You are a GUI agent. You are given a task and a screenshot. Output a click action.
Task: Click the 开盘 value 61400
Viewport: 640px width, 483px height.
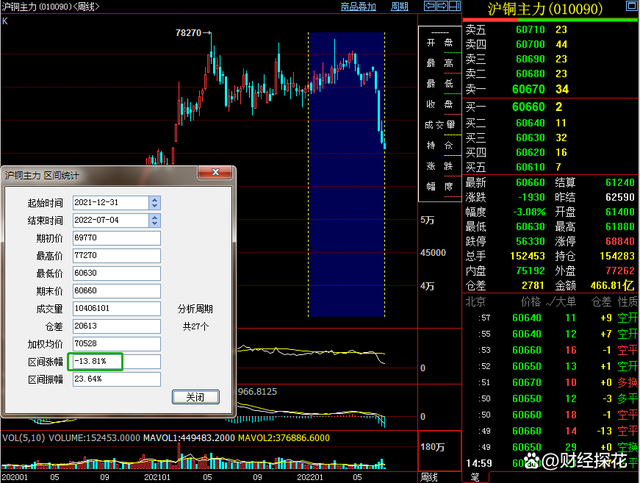click(x=620, y=212)
